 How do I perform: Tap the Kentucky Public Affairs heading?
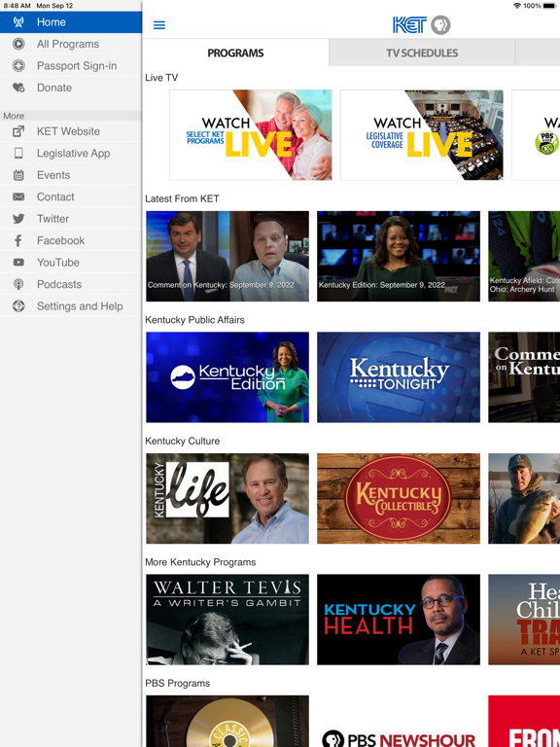pyautogui.click(x=194, y=320)
